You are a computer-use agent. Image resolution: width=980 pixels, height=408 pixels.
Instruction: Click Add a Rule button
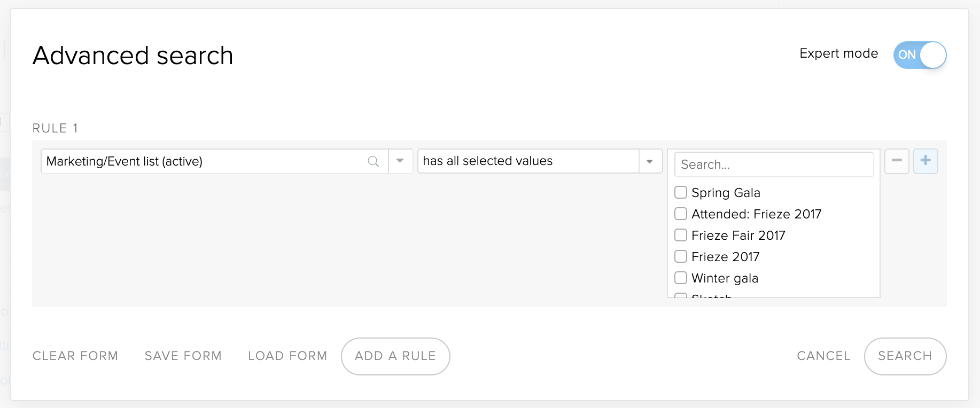tap(395, 356)
